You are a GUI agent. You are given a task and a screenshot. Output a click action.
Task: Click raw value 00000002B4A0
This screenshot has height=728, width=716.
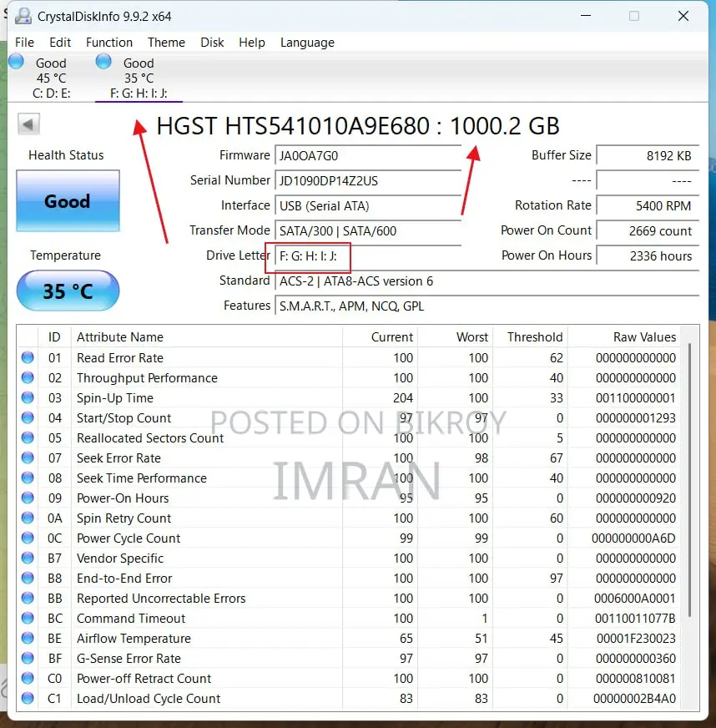pyautogui.click(x=634, y=698)
